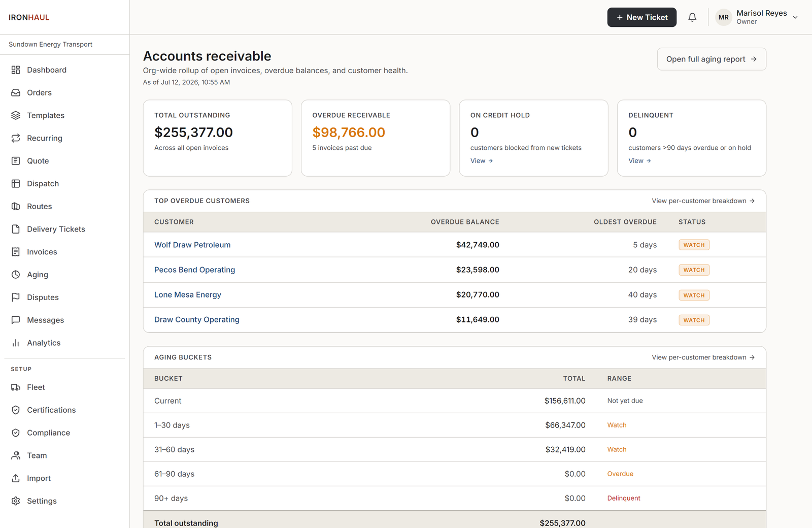Screen dimensions: 812x528
Task: Open the Invoices sheet icon
Action: pyautogui.click(x=16, y=252)
